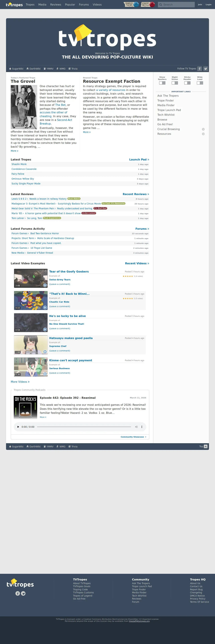Click More Videos link

[x=20, y=382]
